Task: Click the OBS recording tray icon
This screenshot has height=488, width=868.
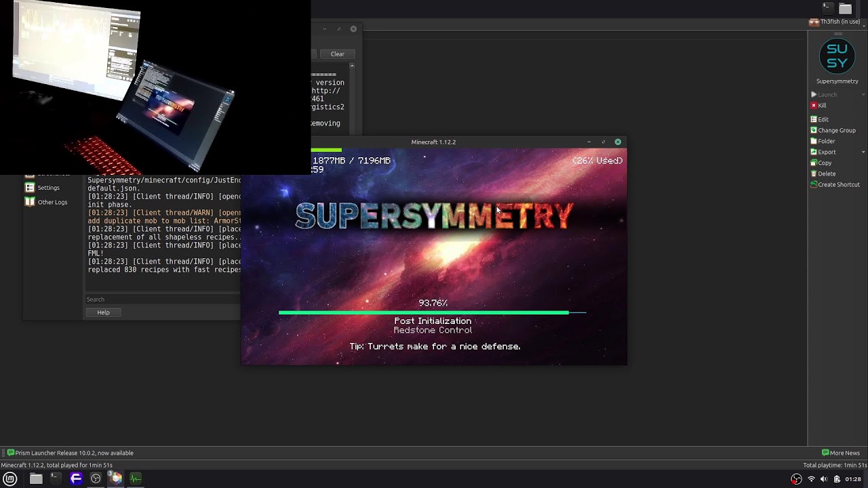Action: (797, 479)
